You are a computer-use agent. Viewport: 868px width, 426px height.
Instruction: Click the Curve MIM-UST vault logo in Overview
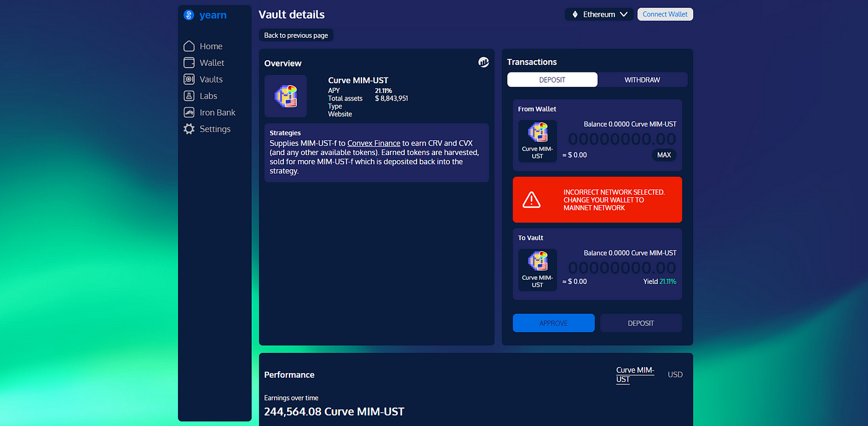coord(286,96)
